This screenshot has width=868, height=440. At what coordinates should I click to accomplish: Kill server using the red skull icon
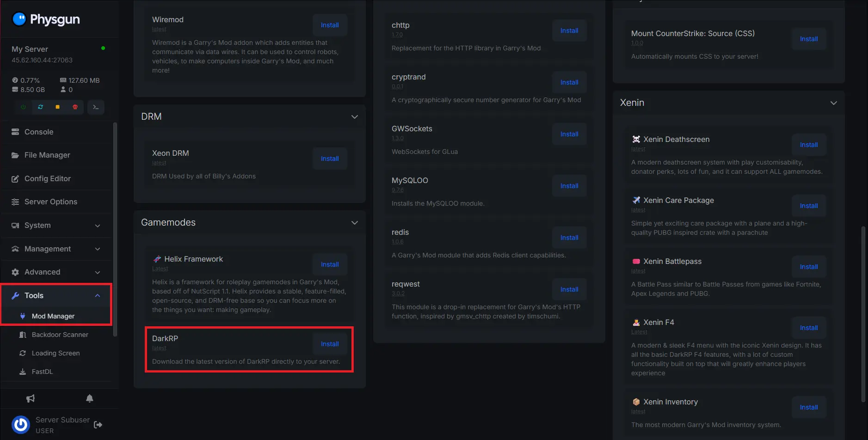coord(75,107)
